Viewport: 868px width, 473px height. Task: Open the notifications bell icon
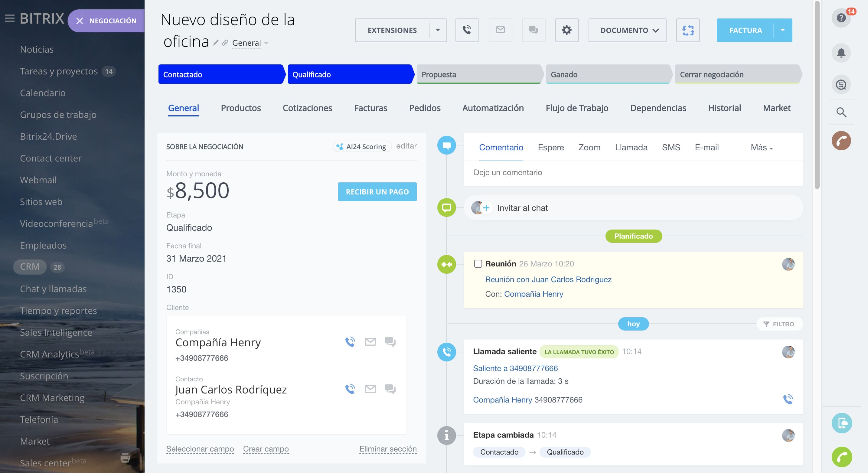841,53
